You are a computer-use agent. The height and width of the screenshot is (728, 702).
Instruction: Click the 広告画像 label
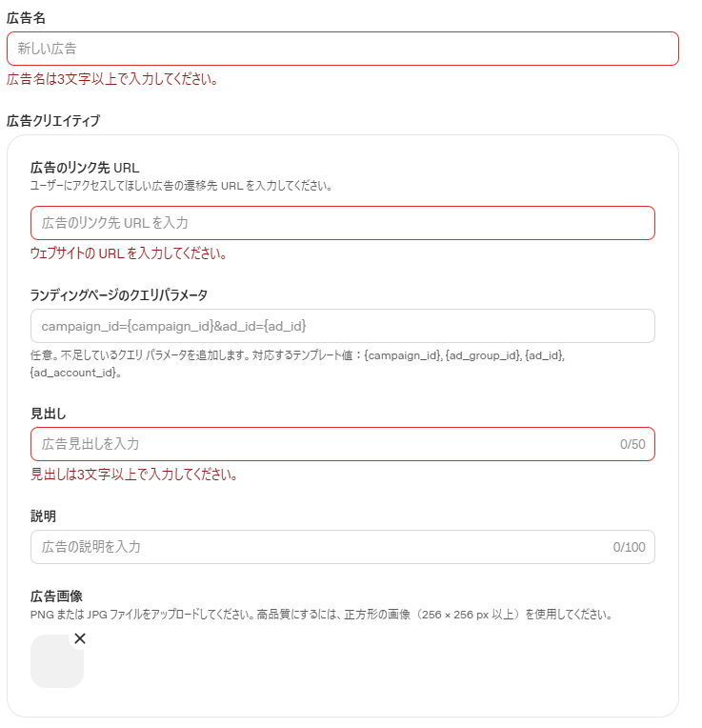[56, 597]
